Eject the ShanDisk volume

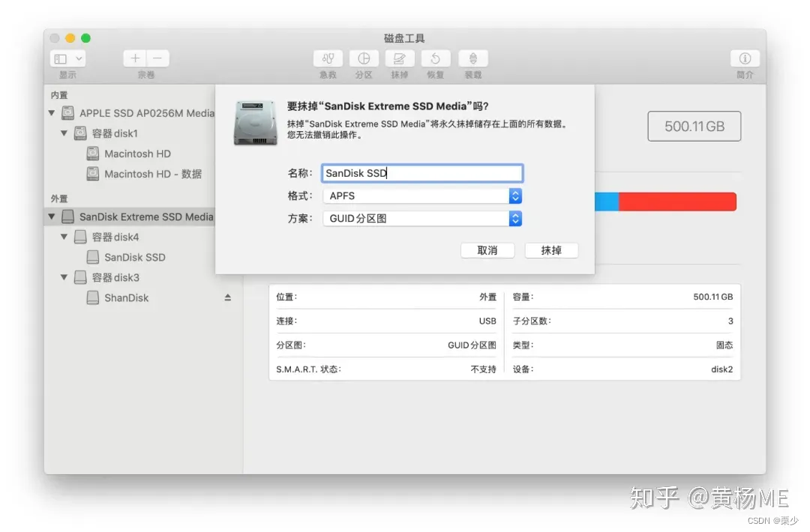(227, 297)
